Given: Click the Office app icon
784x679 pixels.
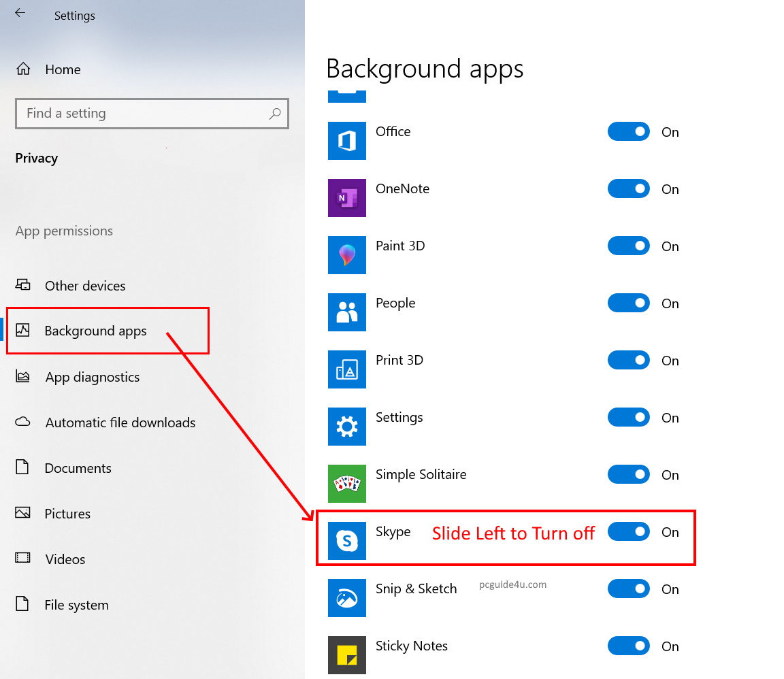Looking at the screenshot, I should click(x=346, y=141).
